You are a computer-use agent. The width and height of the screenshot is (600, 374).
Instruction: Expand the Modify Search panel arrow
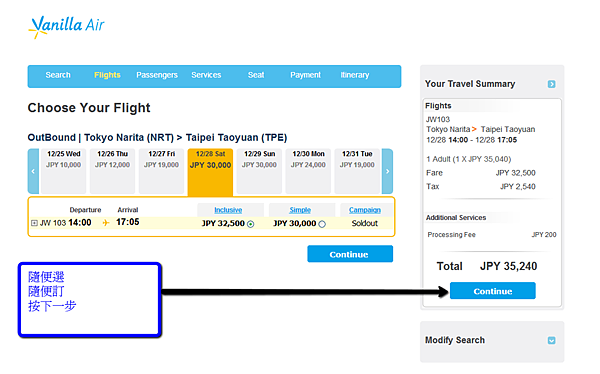tap(551, 340)
